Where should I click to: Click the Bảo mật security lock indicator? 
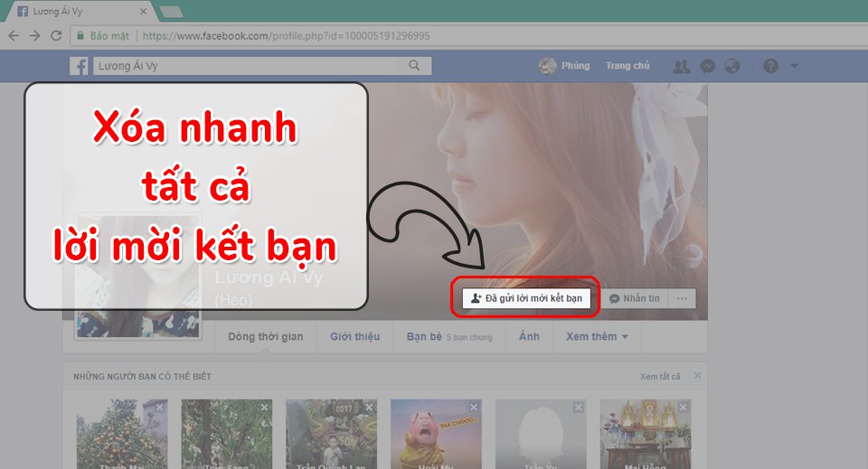[103, 36]
